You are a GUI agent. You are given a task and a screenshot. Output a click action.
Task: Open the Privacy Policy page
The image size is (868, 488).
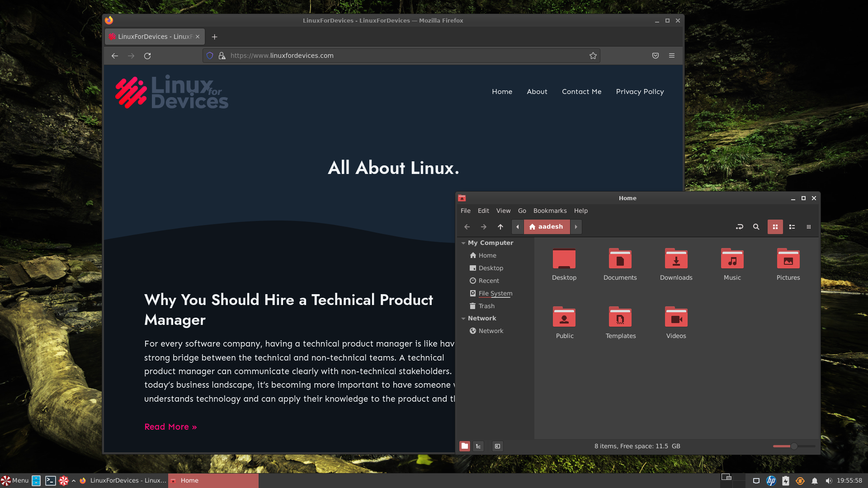coord(640,92)
